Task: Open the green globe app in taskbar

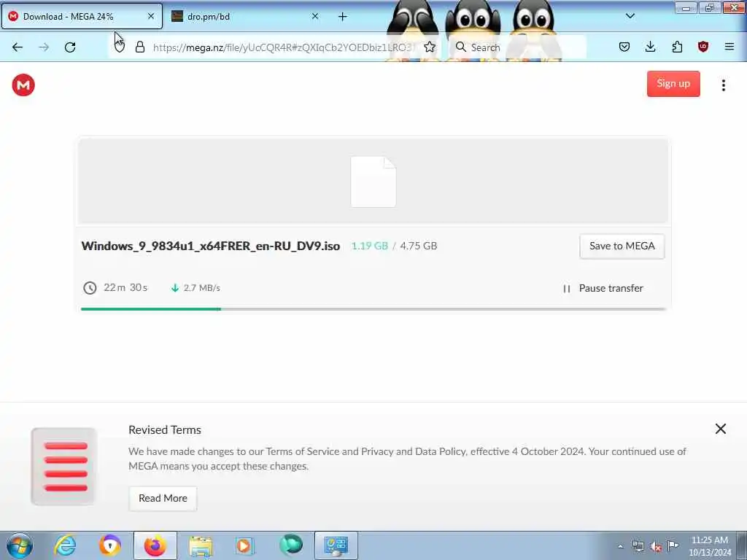Action: click(x=290, y=545)
